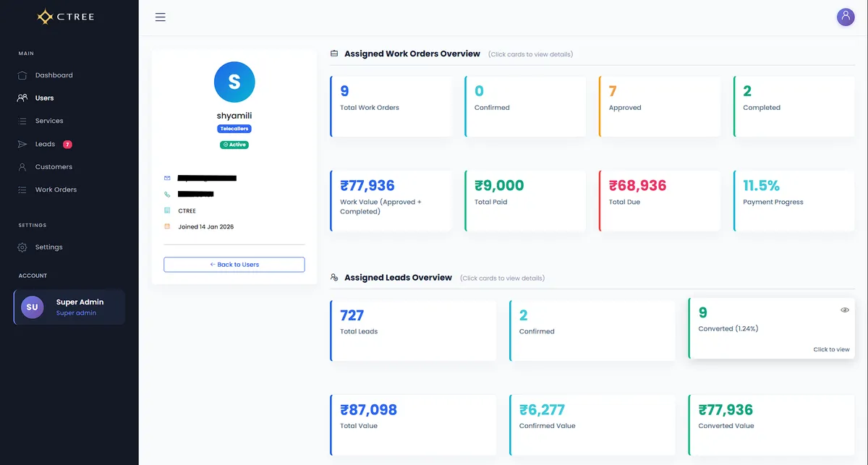Click the joined date calendar icon
The height and width of the screenshot is (465, 868).
pyautogui.click(x=167, y=226)
